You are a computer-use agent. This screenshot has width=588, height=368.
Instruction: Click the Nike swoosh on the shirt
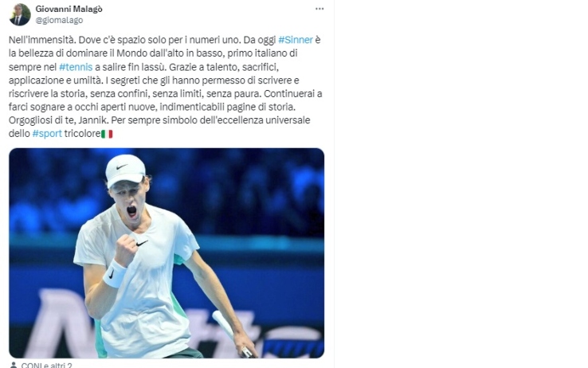coord(142,243)
